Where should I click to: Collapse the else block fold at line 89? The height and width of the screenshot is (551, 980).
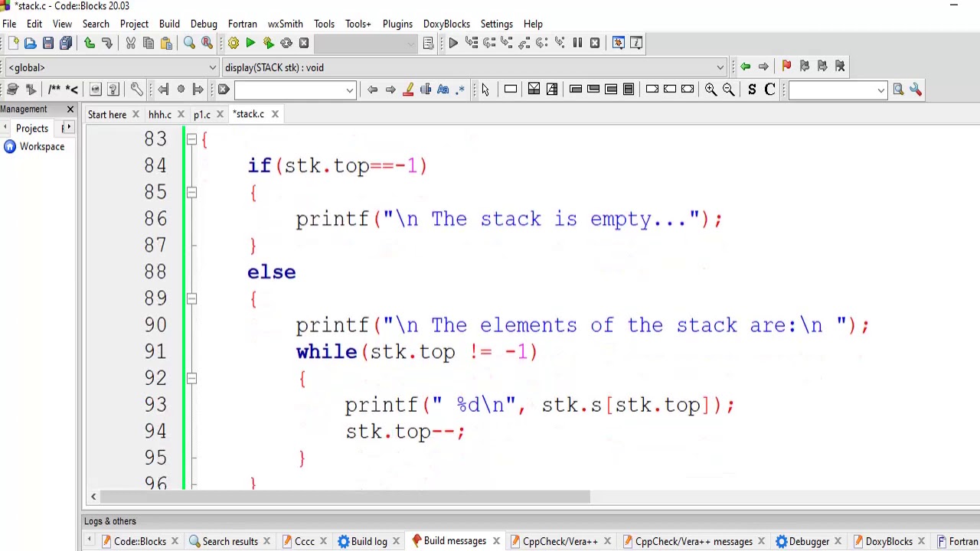(x=191, y=298)
